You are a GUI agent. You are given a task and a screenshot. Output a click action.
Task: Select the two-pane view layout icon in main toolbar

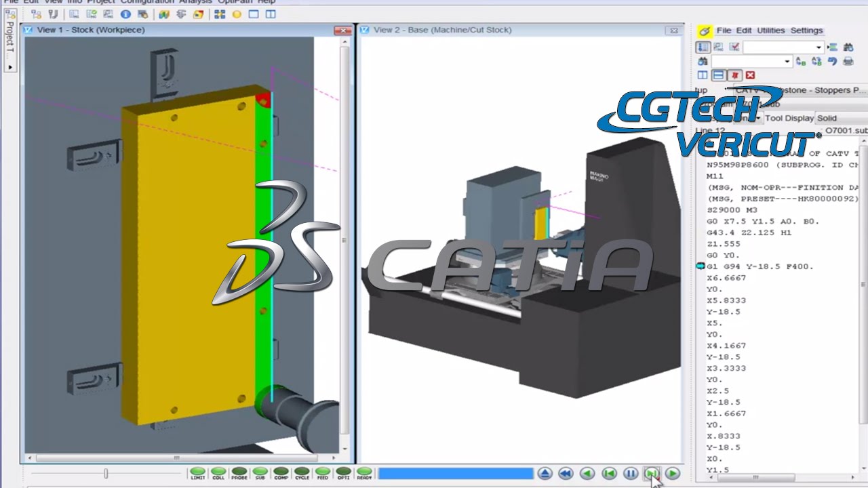pos(271,14)
